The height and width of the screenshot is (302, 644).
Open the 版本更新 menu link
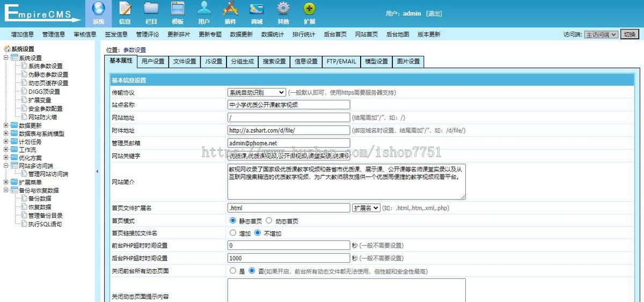pos(429,34)
